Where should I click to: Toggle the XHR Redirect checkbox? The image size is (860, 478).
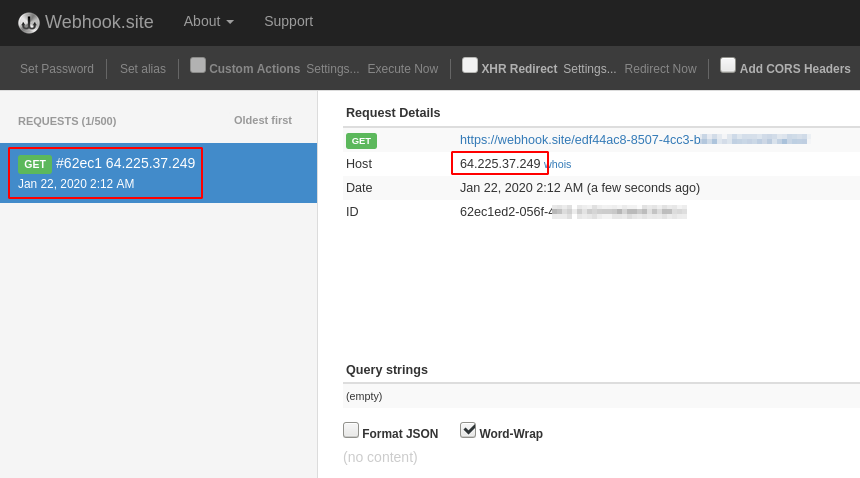tap(470, 65)
